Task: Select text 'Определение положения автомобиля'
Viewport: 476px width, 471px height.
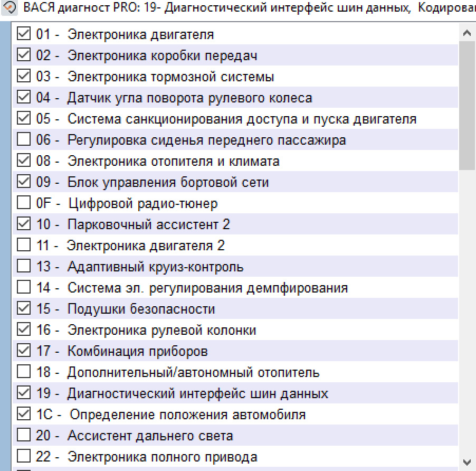Action: [x=188, y=414]
